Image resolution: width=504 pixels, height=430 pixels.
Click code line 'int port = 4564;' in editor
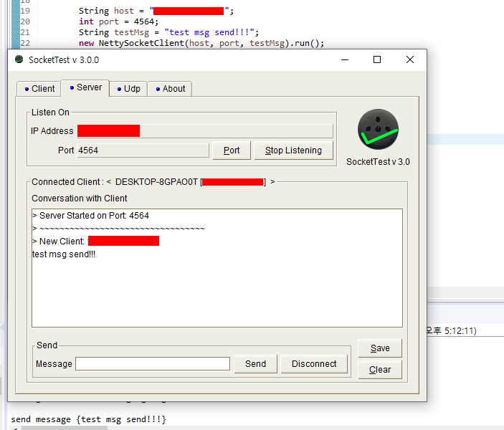[x=118, y=21]
